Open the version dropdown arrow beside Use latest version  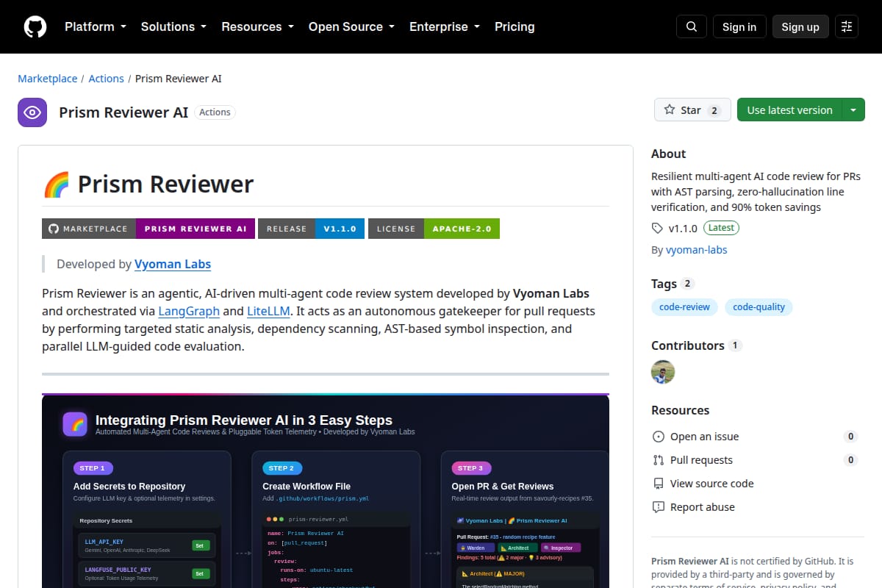tap(853, 110)
